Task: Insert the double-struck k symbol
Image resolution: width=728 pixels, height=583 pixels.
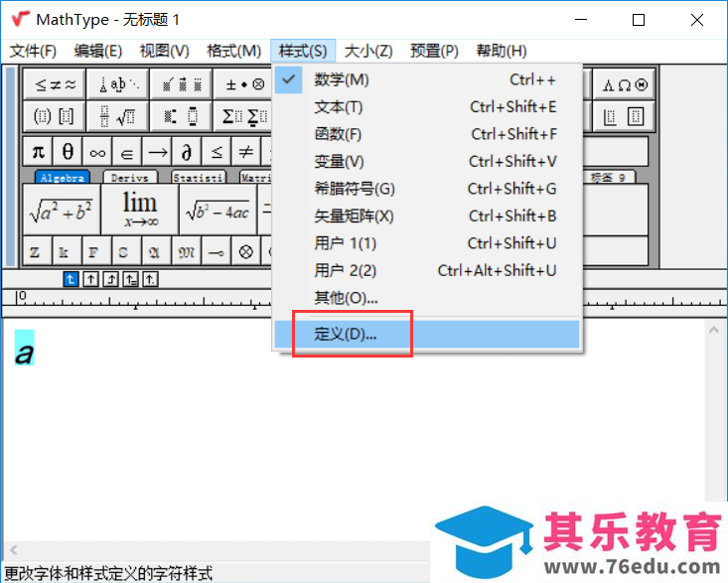Action: (x=67, y=251)
